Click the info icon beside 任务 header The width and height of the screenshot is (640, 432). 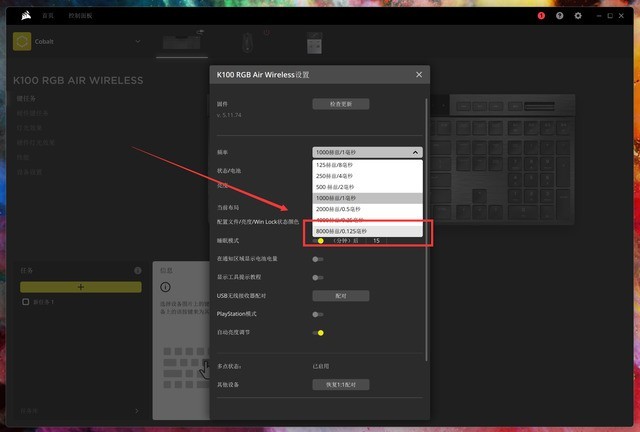[138, 270]
